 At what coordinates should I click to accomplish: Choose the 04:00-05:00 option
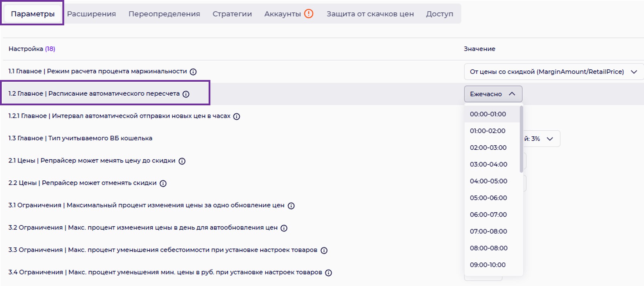point(489,181)
